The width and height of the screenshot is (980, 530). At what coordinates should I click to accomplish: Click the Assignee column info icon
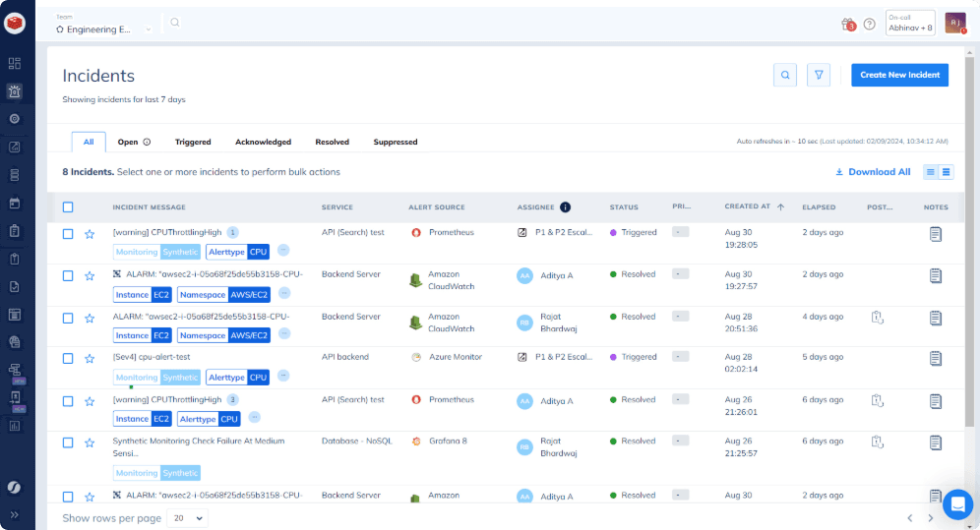point(565,207)
